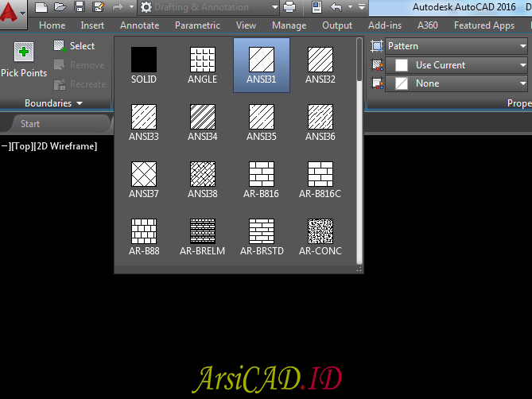Click the Pick Points hatch boundary icon
Screen dimensions: 532x399
point(24,52)
